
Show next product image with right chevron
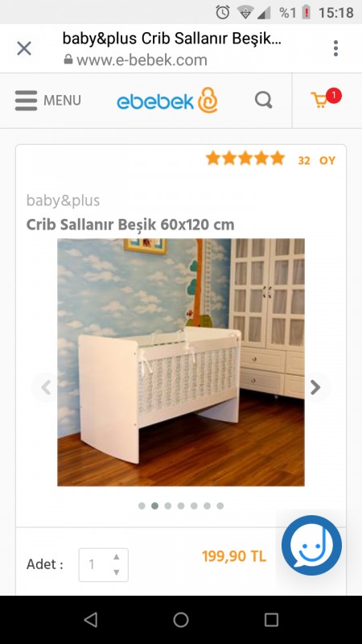click(x=315, y=387)
